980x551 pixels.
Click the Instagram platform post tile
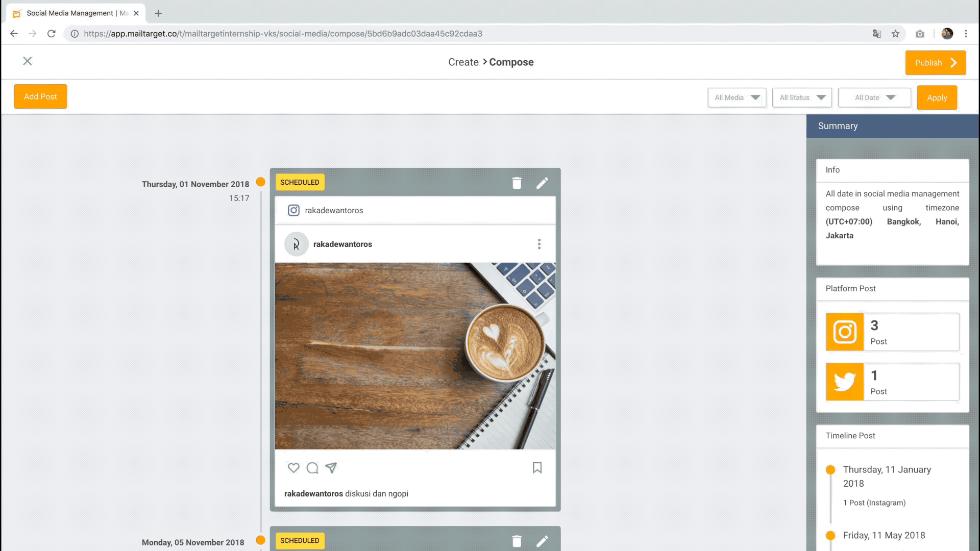[892, 332]
